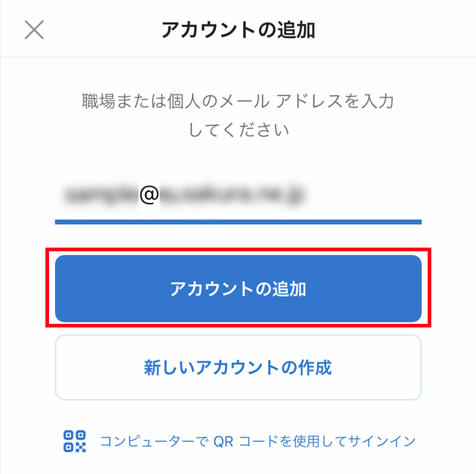This screenshot has width=476, height=474.
Task: Click the してください instruction text
Action: 238,130
